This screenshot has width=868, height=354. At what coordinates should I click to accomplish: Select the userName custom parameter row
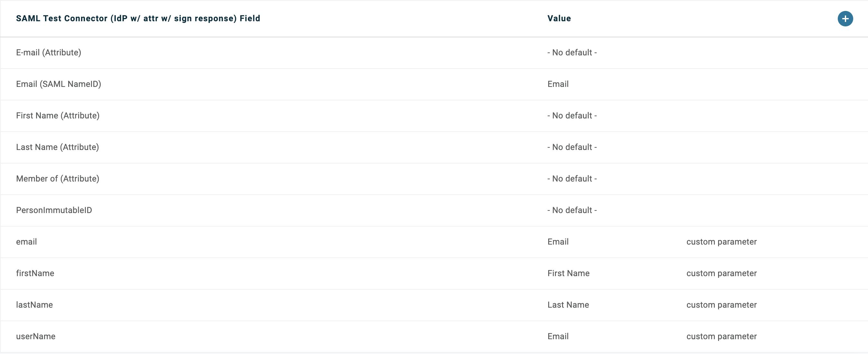click(x=36, y=336)
